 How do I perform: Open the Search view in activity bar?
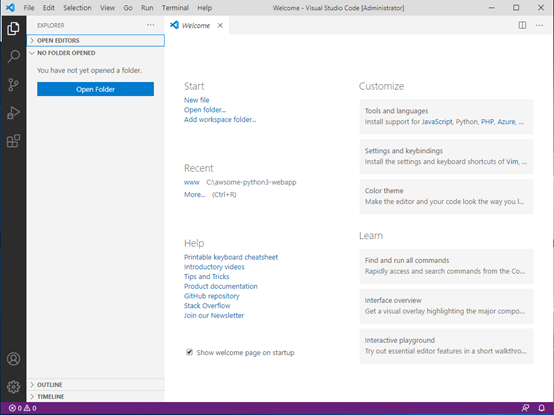point(13,56)
